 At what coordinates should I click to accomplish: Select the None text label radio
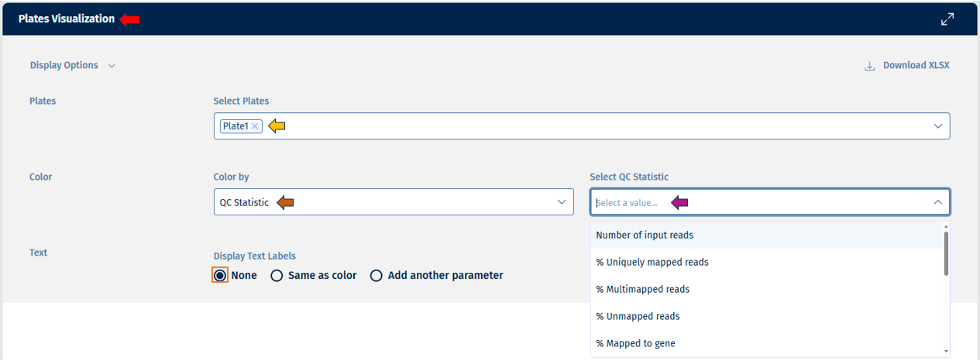click(220, 275)
